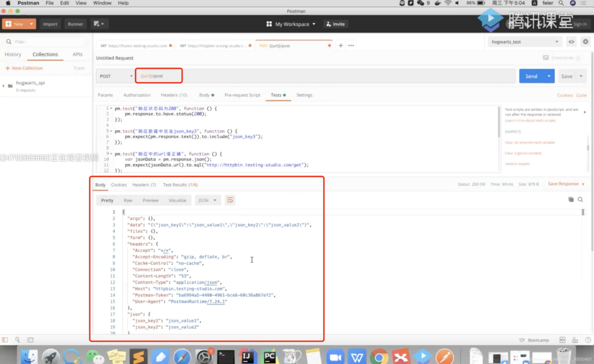Click the environment quick look eye icon
The width and height of the screenshot is (594, 364).
pos(571,42)
